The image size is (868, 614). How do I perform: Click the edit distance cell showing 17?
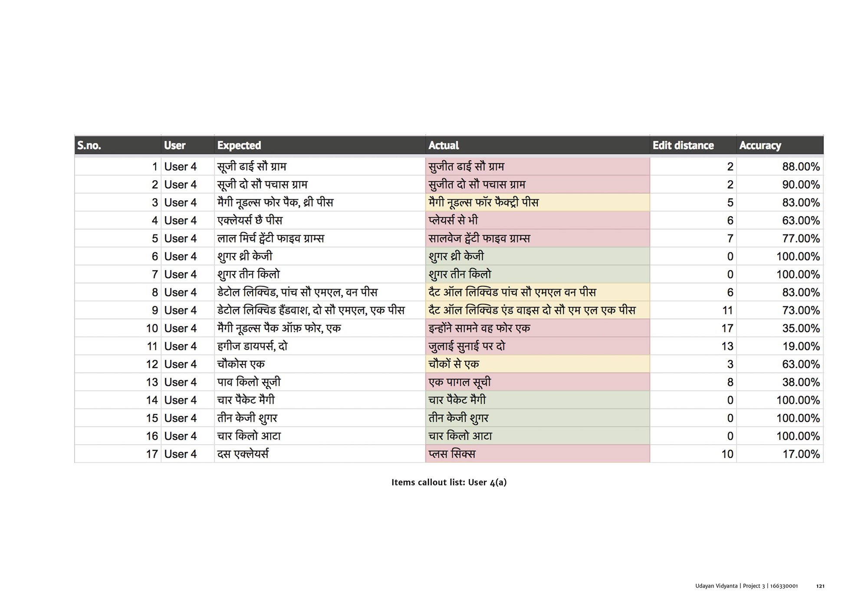coord(727,328)
